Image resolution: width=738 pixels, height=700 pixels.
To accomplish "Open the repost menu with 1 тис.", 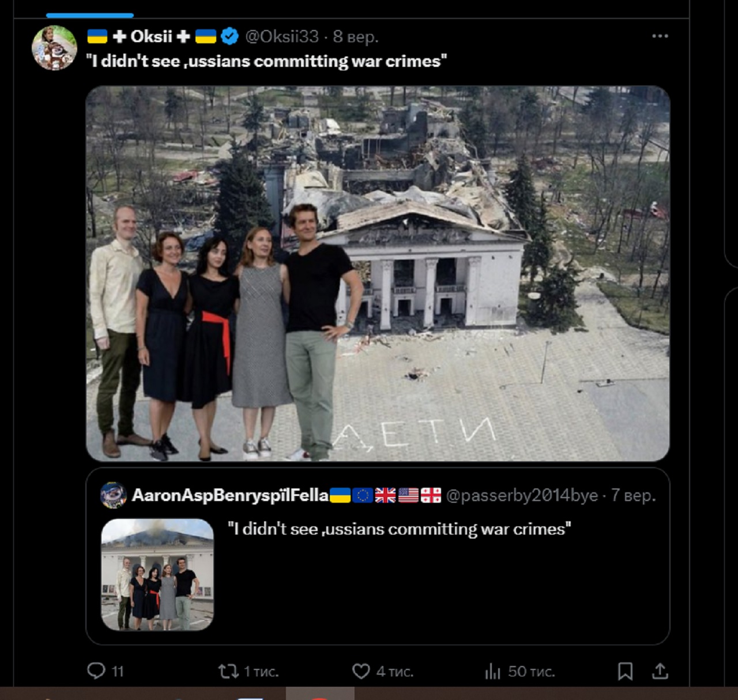I will point(229,671).
